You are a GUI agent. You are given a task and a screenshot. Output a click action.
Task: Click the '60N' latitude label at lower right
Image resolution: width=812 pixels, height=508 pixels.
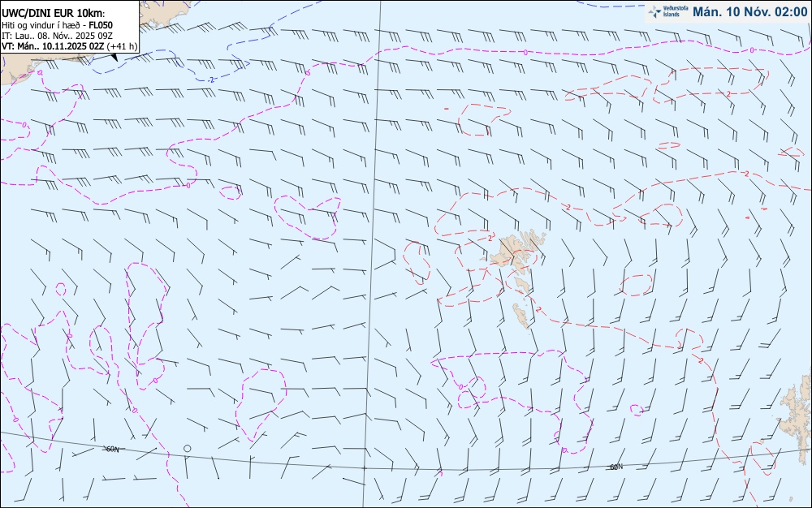(616, 467)
